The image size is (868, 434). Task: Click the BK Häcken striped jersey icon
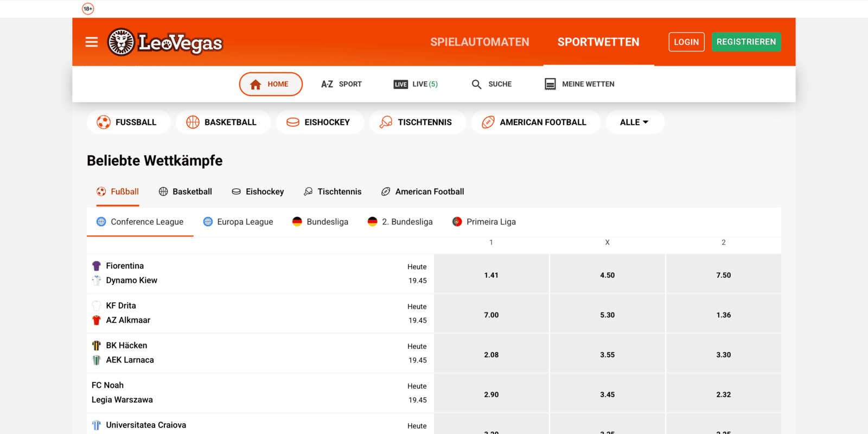[97, 346]
